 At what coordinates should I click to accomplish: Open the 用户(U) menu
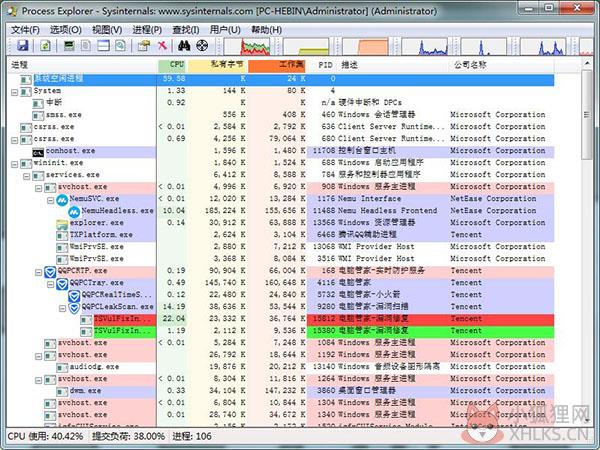(x=225, y=30)
